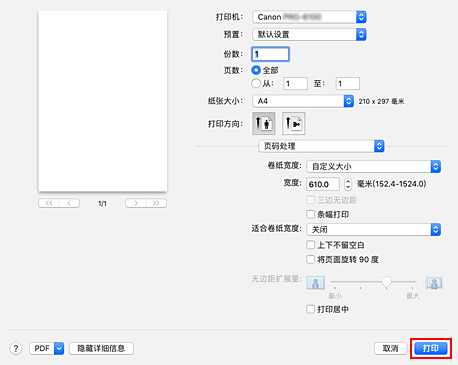Click the page preview thumbnail
Image resolution: width=458 pixels, height=365 pixels.
[103, 101]
